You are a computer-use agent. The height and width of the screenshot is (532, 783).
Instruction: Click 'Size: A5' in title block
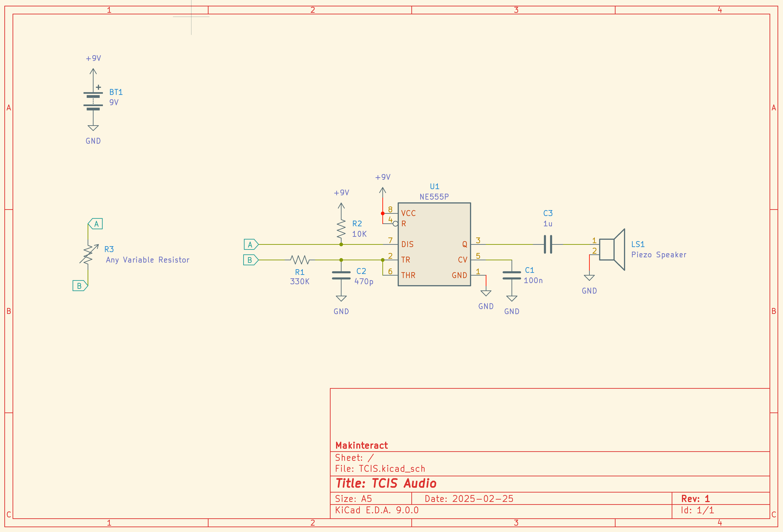click(x=353, y=499)
